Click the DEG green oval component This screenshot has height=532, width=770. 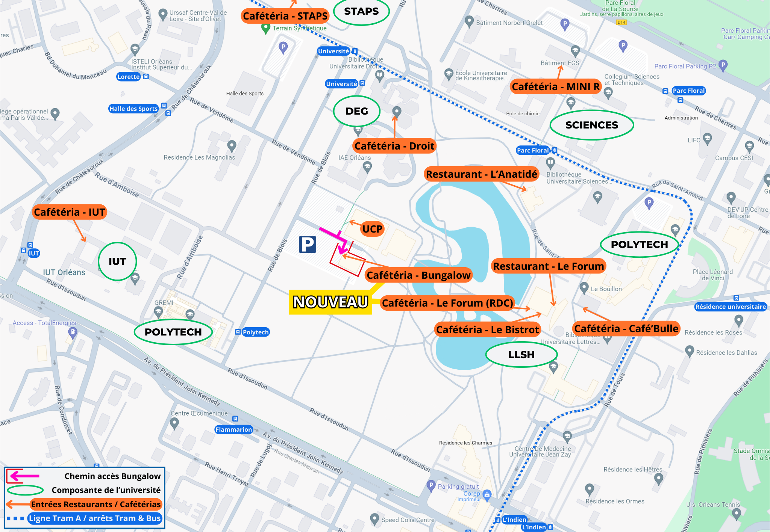356,111
